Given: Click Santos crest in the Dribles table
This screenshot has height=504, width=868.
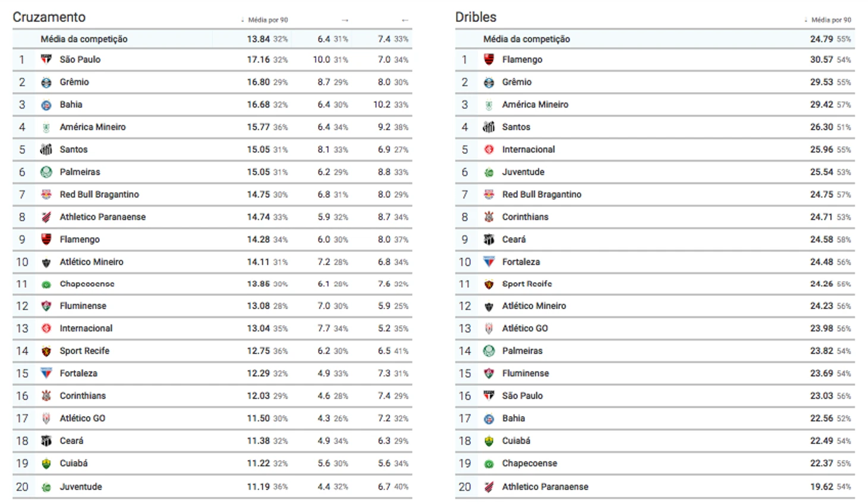Looking at the screenshot, I should click(x=489, y=127).
